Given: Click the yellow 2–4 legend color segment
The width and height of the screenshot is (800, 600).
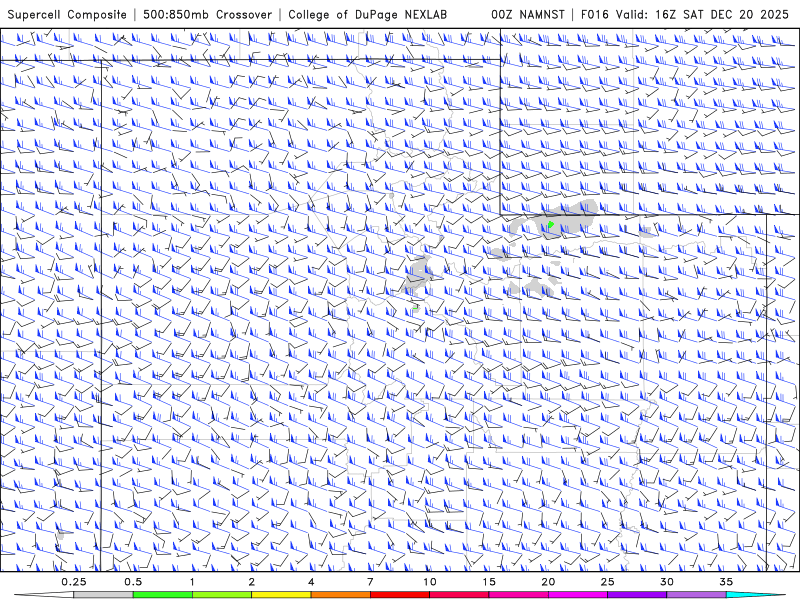Looking at the screenshot, I should pos(281,595).
